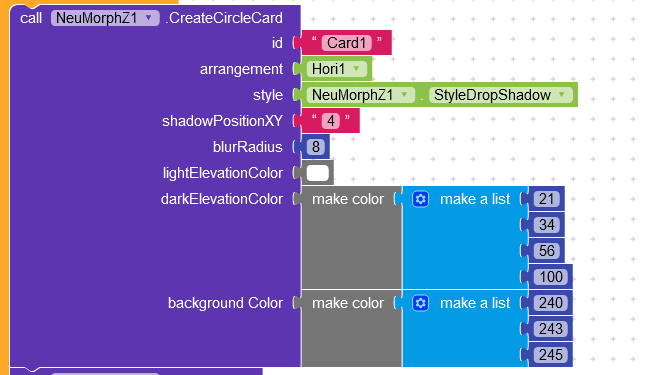
Task: Select the CreateCircleCard method label
Action: click(x=224, y=18)
